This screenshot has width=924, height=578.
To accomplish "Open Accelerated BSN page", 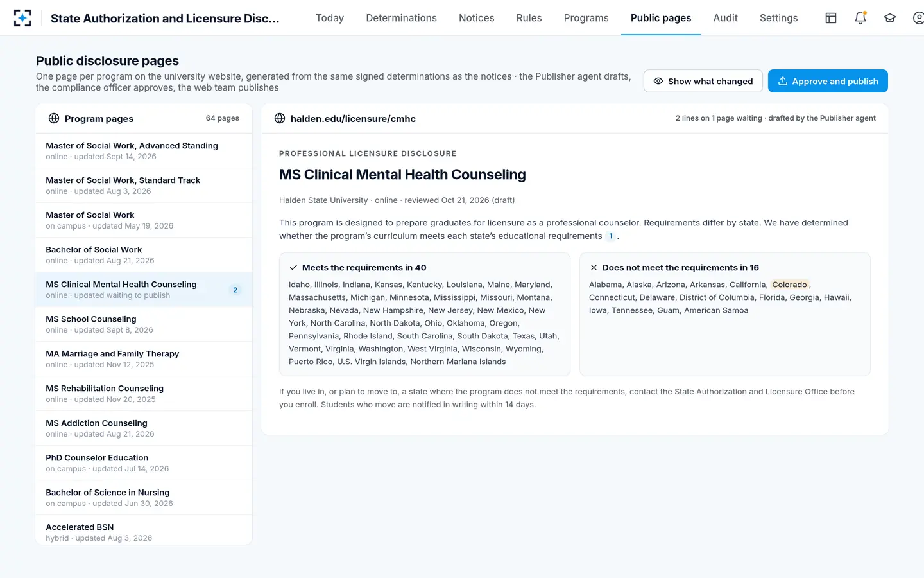I will (144, 530).
